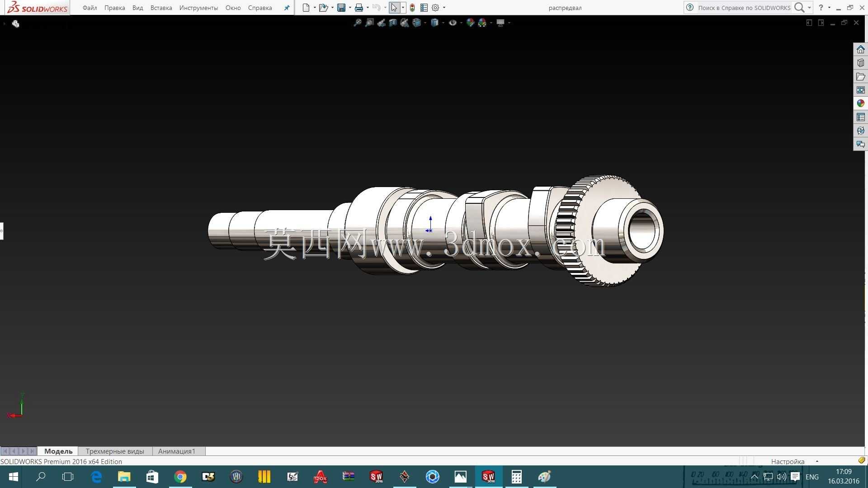The width and height of the screenshot is (868, 488).
Task: Open SOLIDWORKS Resources home tab in task pane
Action: pos(860,49)
